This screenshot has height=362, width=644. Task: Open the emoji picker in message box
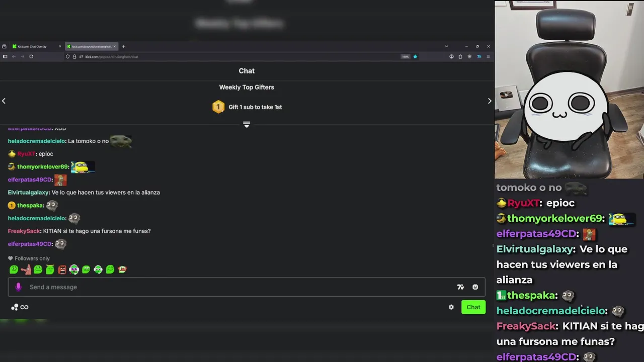[475, 287]
